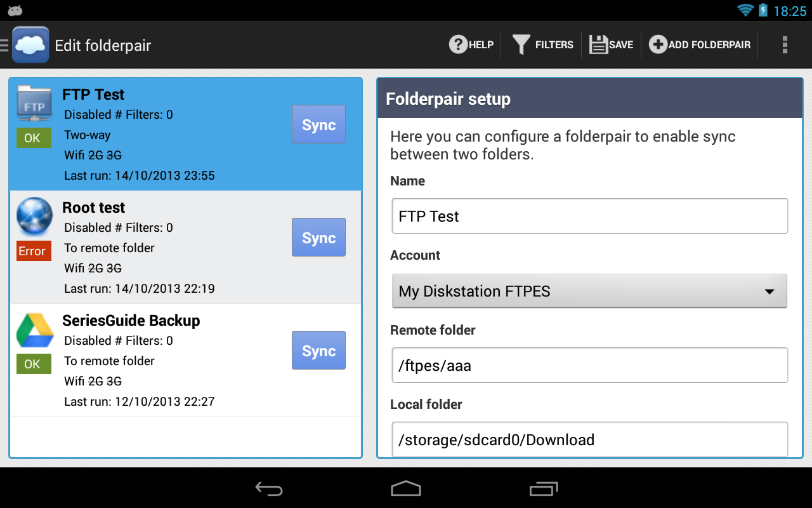Image resolution: width=812 pixels, height=508 pixels.
Task: Focus the Local folder field /storage/sdcard0/Download
Action: tap(589, 439)
